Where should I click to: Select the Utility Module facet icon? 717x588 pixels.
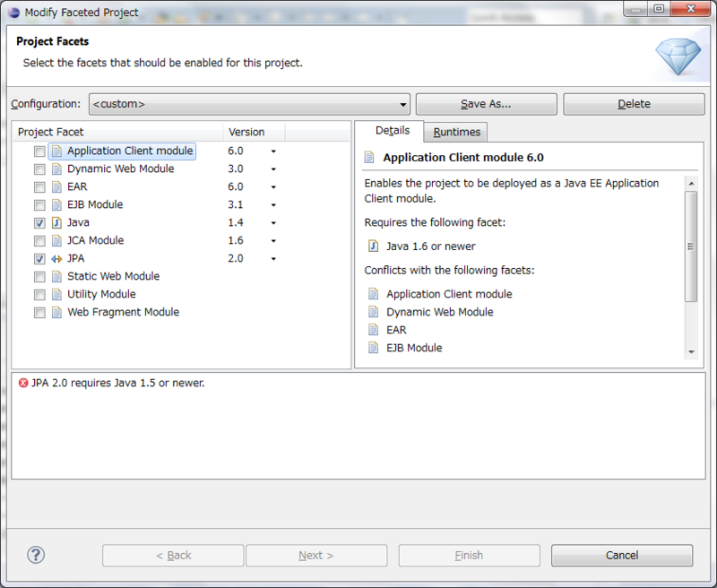tap(56, 295)
